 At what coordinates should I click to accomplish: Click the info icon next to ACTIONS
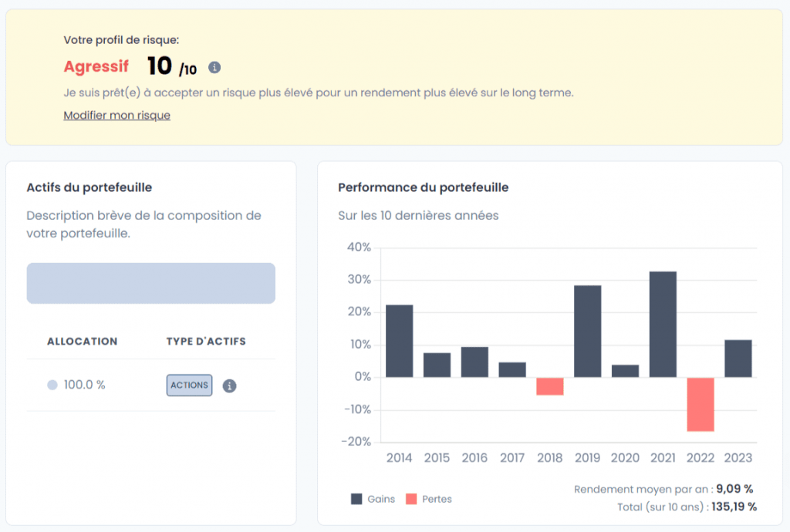coord(229,386)
